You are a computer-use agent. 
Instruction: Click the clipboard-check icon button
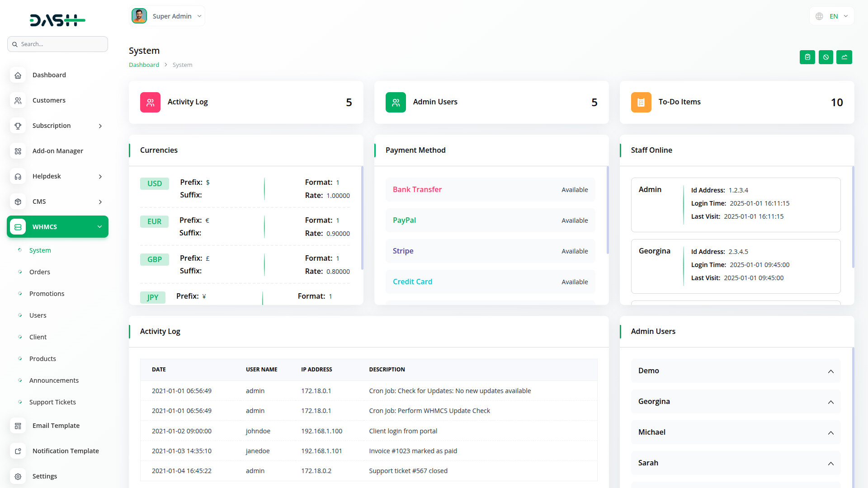pos(807,57)
